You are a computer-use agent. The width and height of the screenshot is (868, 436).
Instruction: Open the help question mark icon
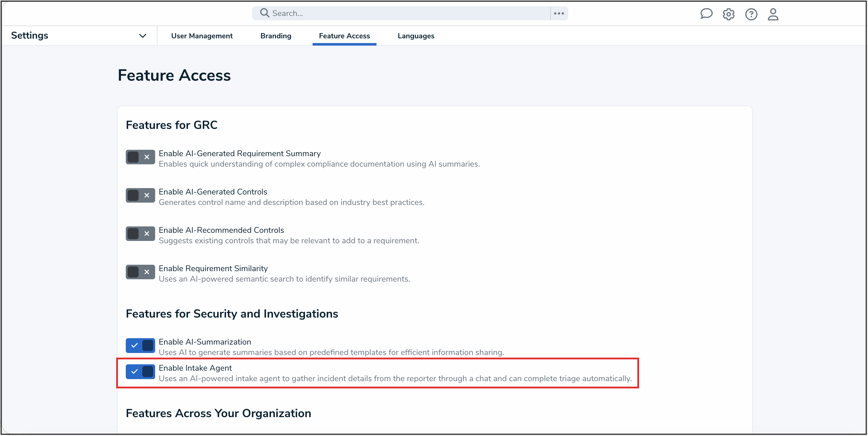pyautogui.click(x=751, y=14)
